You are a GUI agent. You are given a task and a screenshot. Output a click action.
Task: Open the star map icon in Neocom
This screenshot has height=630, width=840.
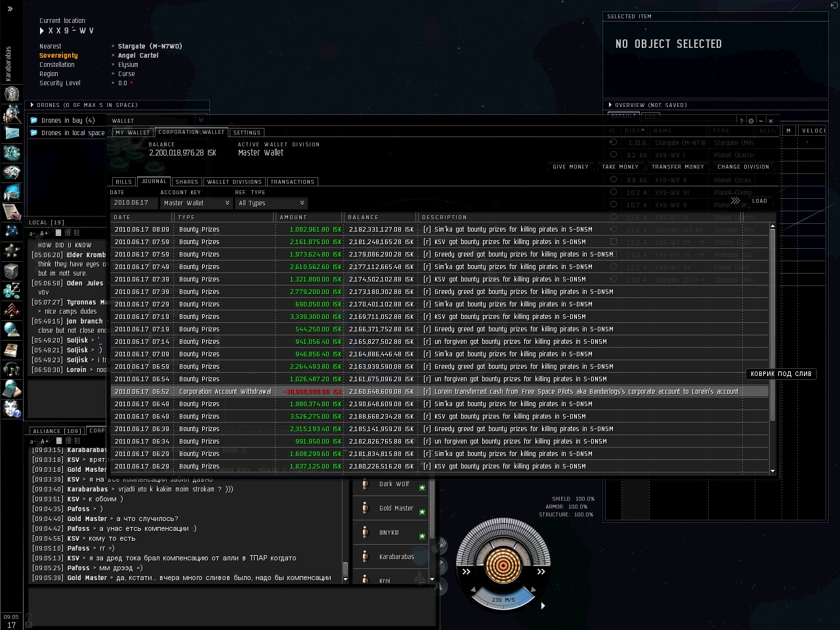tap(12, 231)
